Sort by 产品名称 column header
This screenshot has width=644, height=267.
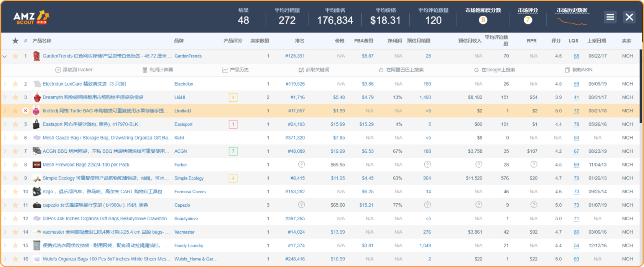tap(42, 41)
